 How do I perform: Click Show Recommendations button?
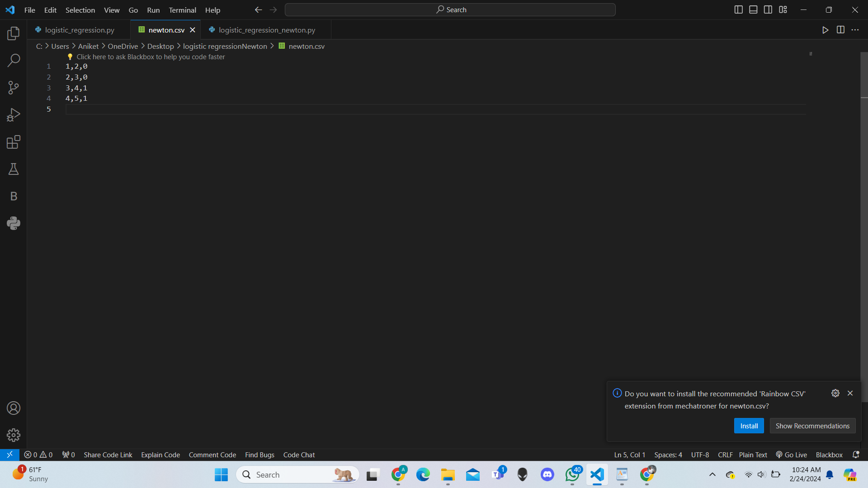(x=812, y=426)
